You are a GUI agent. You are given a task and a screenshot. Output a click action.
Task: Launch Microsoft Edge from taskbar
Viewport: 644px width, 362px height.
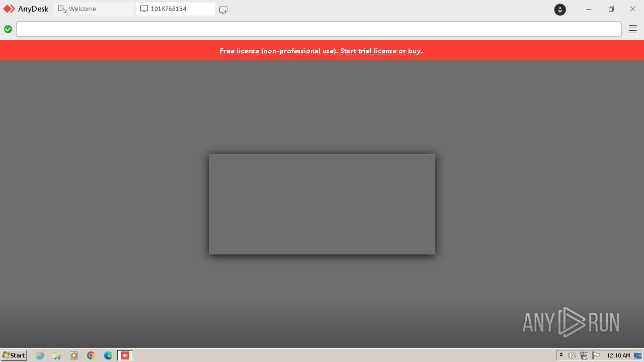108,355
